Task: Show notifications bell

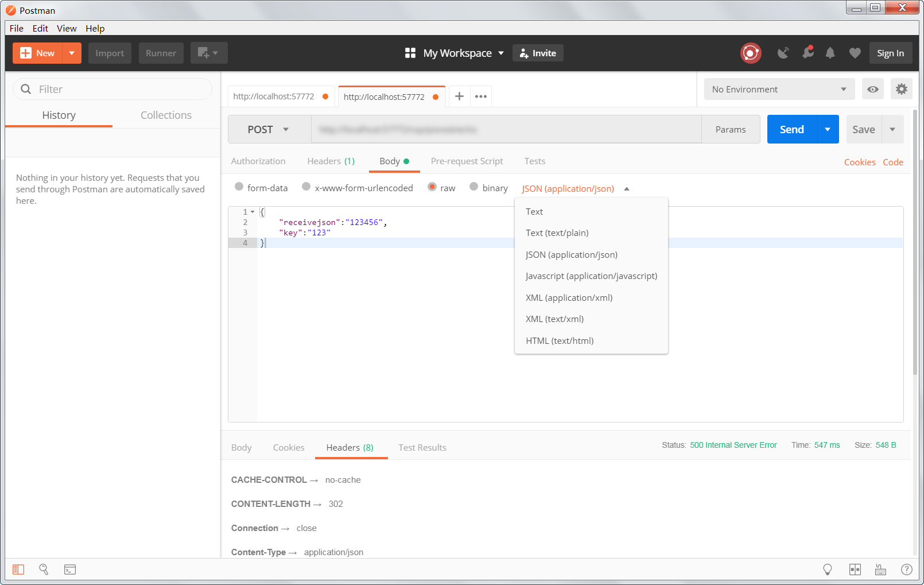Action: (x=830, y=53)
